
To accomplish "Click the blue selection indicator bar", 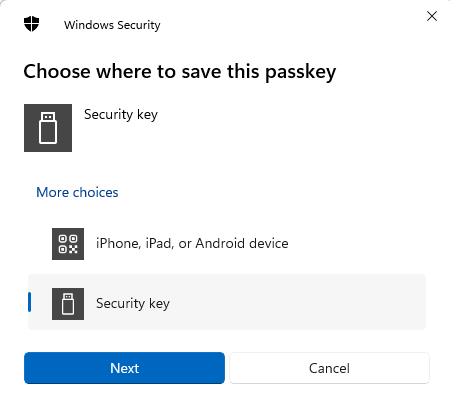I will pyautogui.click(x=30, y=302).
